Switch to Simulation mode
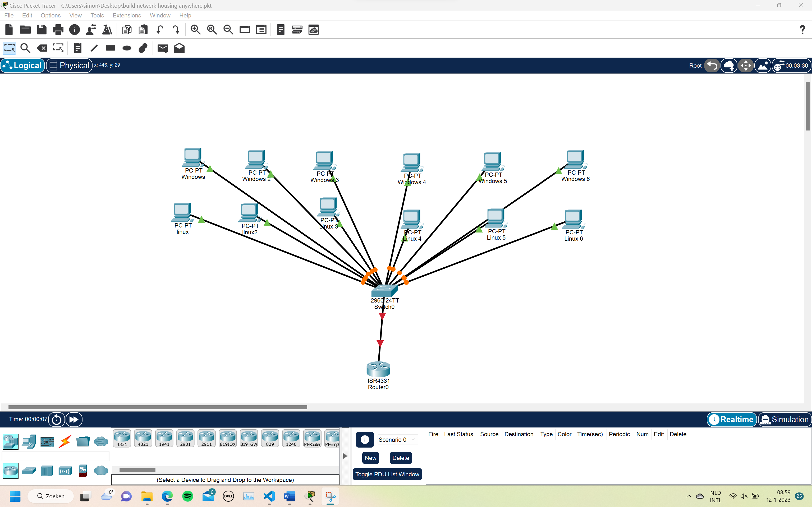This screenshot has height=507, width=812. coord(785,420)
